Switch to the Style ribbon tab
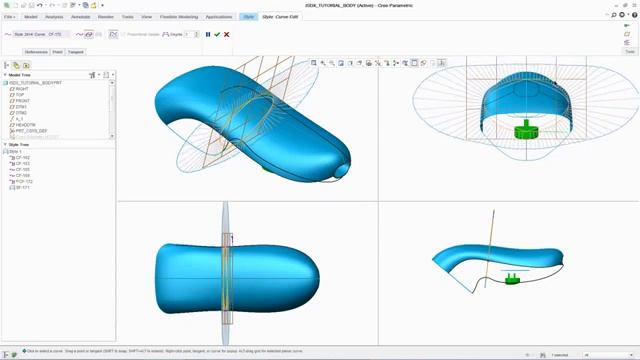Image resolution: width=640 pixels, height=360 pixels. [x=249, y=17]
